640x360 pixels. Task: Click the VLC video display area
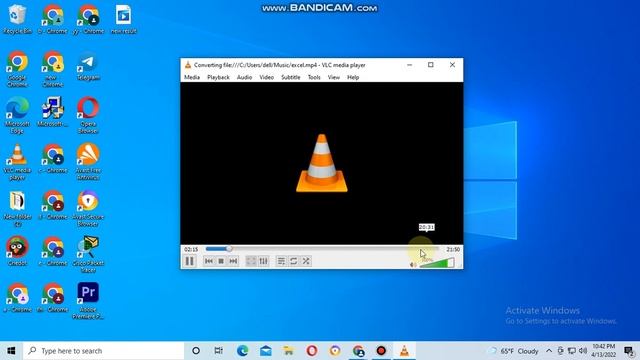[x=322, y=163]
